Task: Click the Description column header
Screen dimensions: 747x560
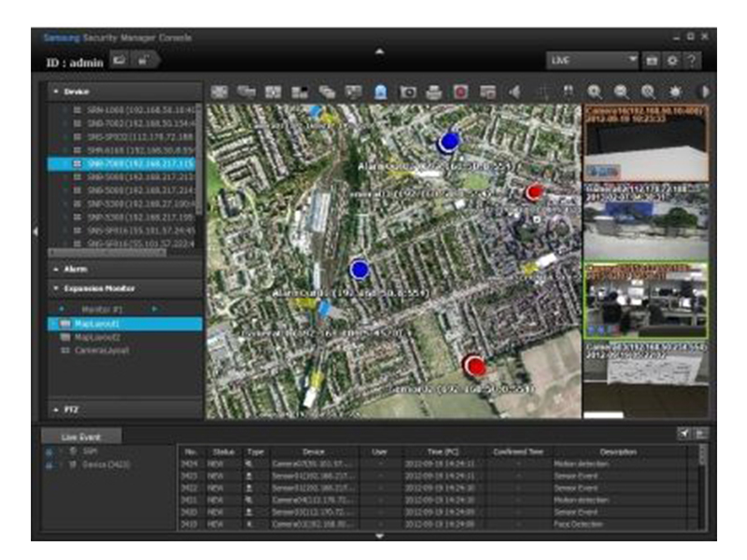Action: click(x=617, y=452)
